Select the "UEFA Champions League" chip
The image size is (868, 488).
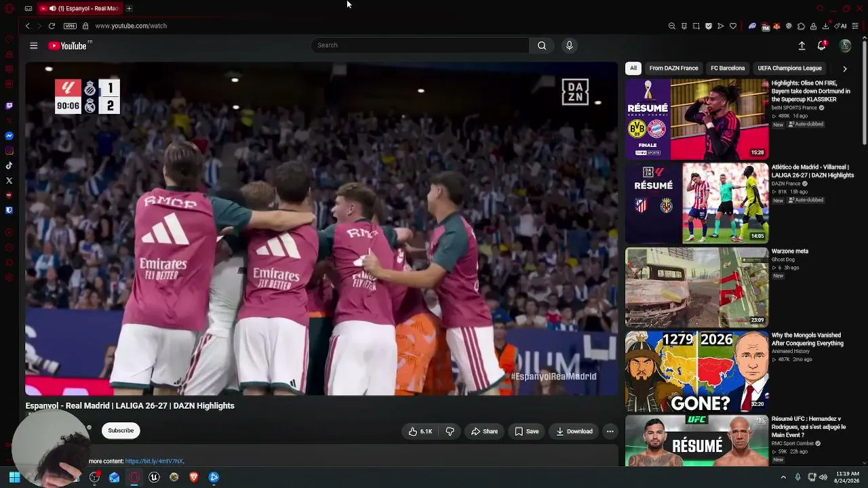789,68
